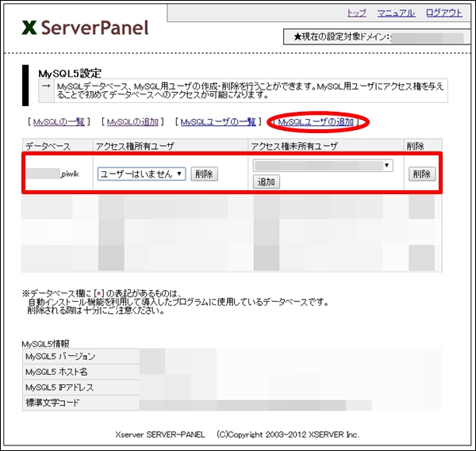Click the 追加 button in piwik row
This screenshot has width=476, height=451.
[267, 182]
